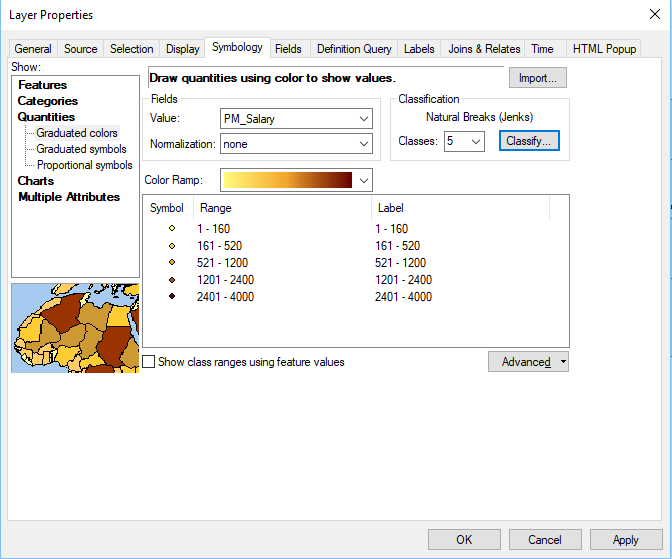Click the Import button

(538, 78)
